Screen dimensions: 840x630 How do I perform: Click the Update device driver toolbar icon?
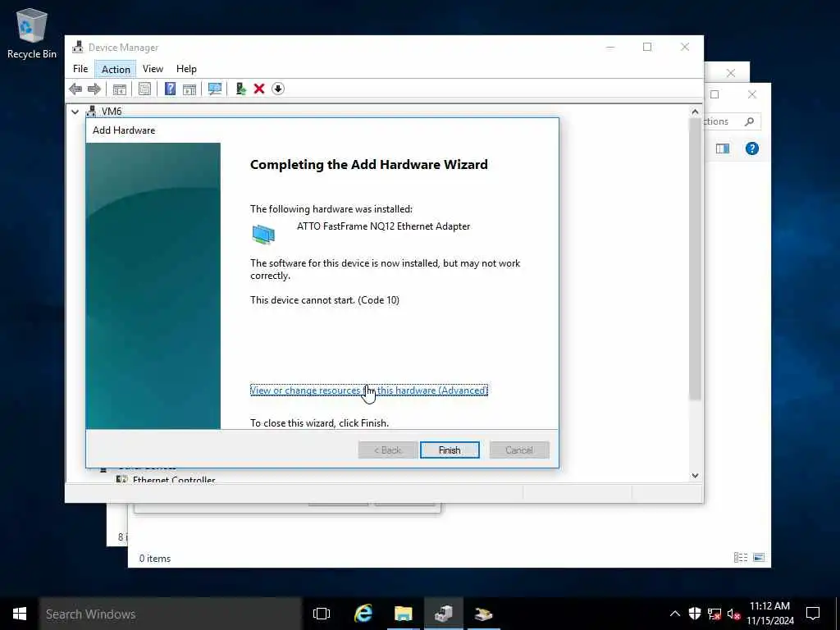pyautogui.click(x=240, y=89)
